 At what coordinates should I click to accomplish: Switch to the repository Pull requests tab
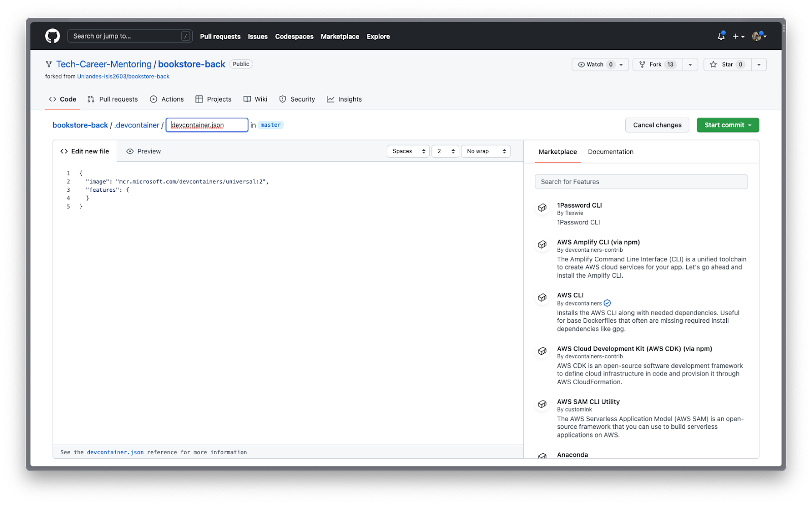click(113, 99)
